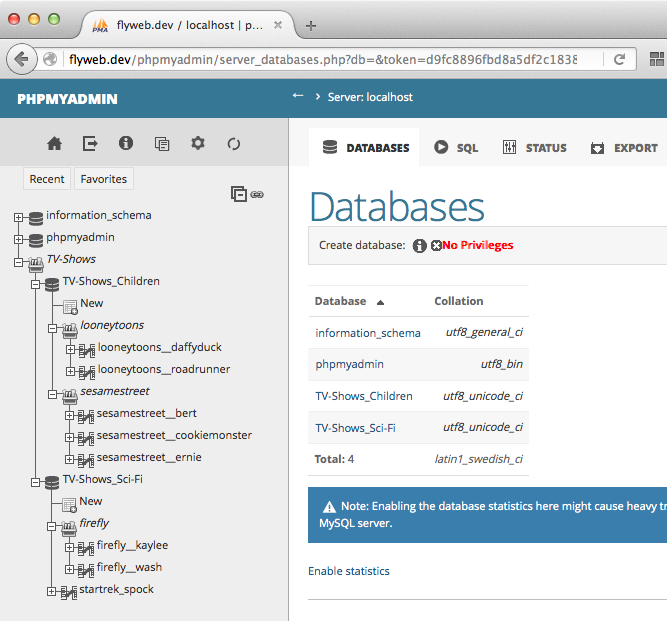Viewport: 667px width, 621px height.
Task: Click the log out icon
Action: pos(90,144)
